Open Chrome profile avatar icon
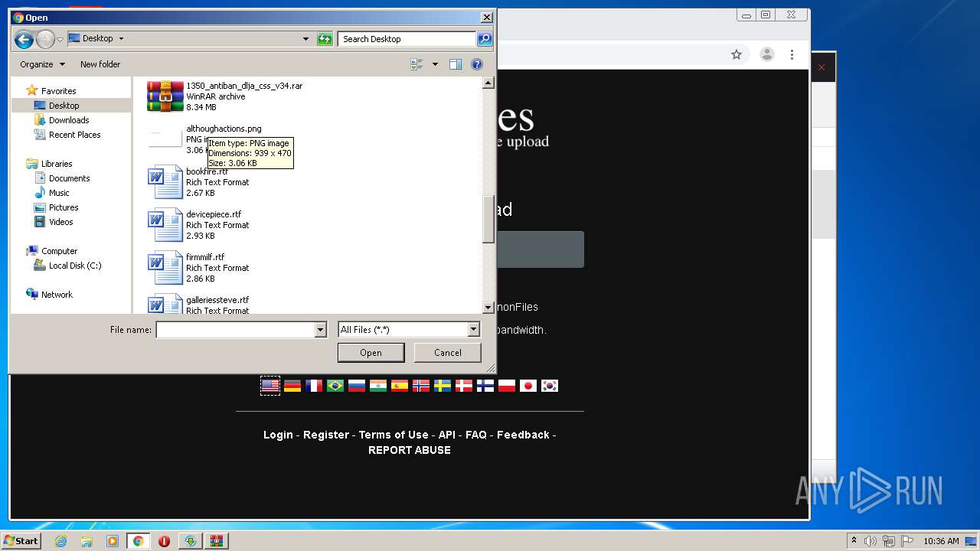 [766, 54]
